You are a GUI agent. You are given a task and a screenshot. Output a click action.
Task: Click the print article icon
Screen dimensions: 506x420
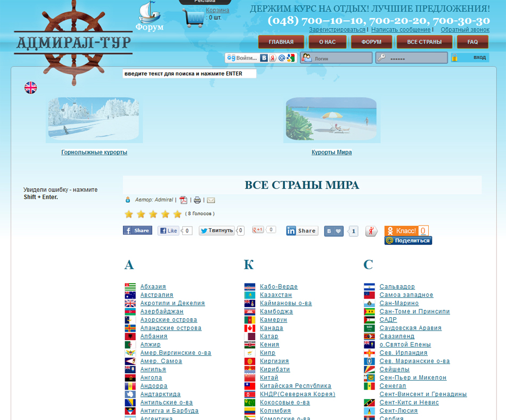pyautogui.click(x=197, y=200)
